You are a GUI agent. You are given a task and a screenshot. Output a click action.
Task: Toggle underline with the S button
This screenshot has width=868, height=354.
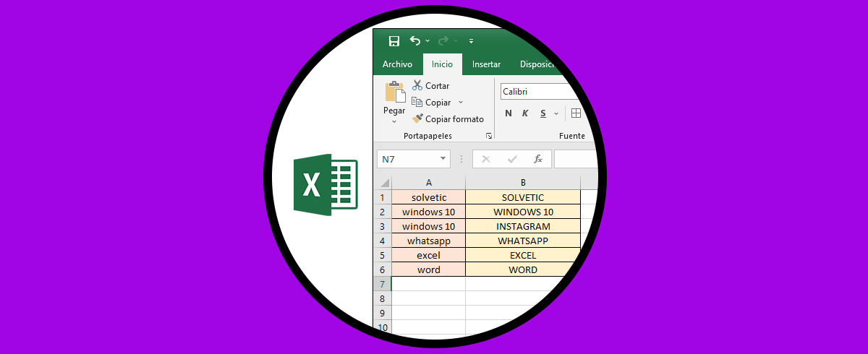point(542,113)
